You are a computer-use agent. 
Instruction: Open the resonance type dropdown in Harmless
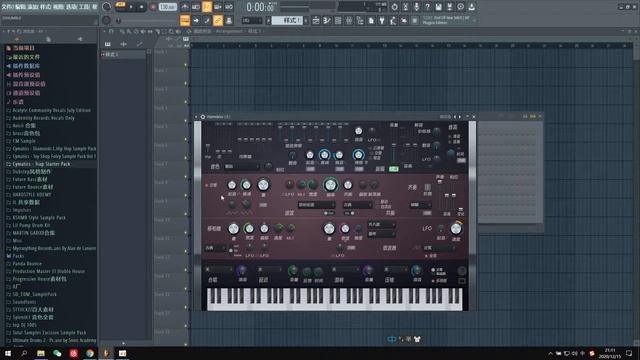357,205
